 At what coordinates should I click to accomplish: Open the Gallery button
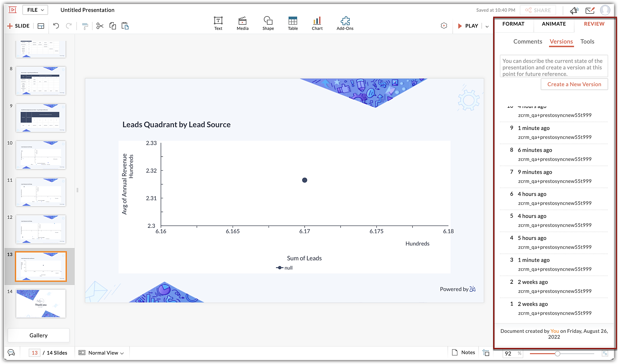tap(39, 335)
